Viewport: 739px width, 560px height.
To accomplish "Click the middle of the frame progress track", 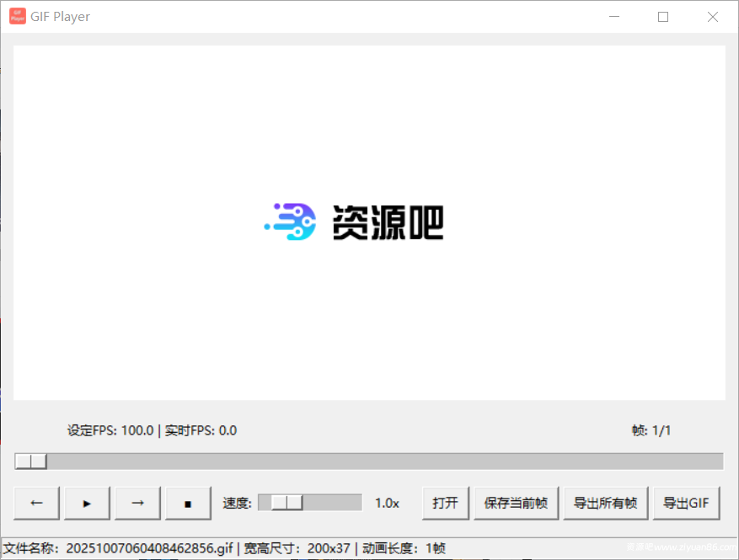I will [x=369, y=461].
